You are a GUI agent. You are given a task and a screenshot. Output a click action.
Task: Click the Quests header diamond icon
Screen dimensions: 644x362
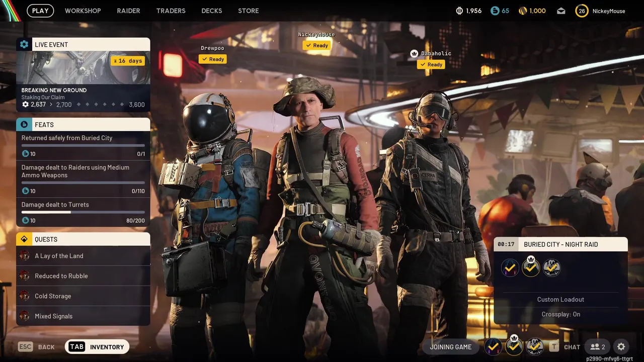tap(24, 239)
